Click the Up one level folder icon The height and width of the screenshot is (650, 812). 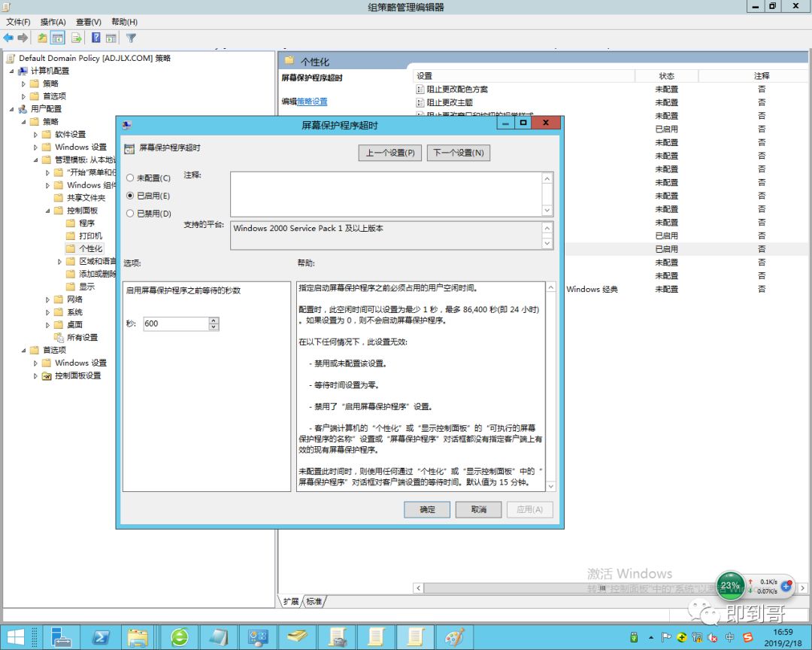(42, 38)
